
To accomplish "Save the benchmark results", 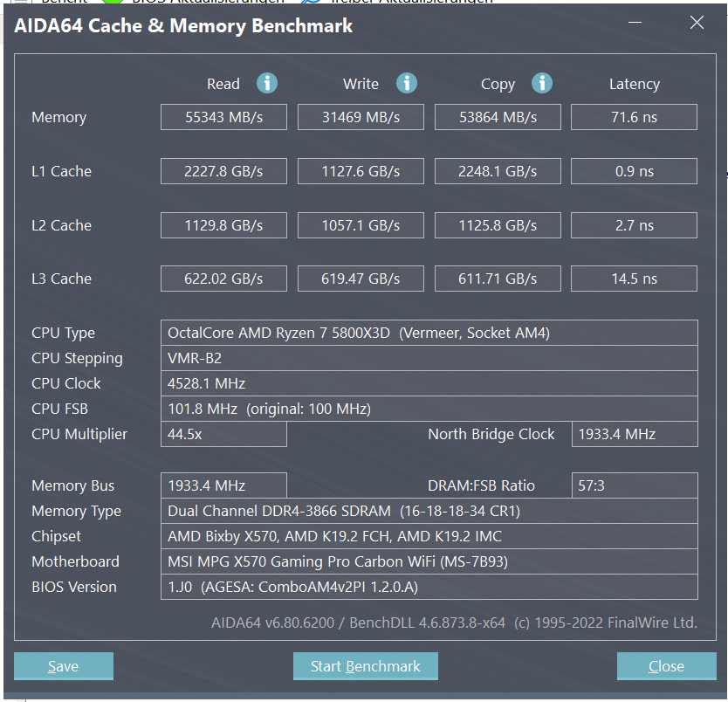I will point(64,666).
